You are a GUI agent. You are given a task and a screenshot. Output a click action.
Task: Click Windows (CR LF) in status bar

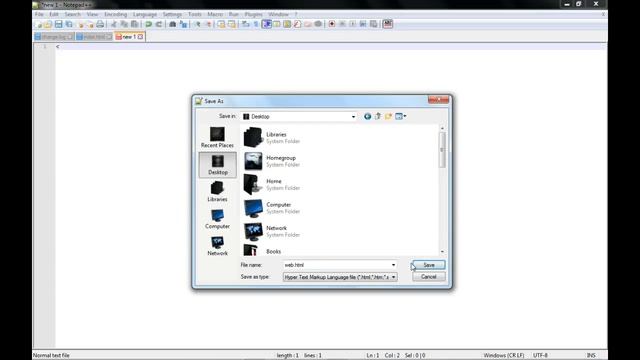pos(504,356)
